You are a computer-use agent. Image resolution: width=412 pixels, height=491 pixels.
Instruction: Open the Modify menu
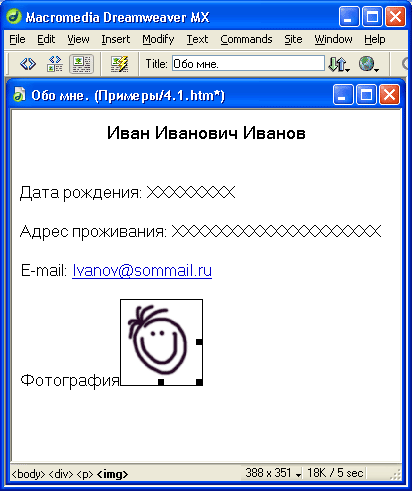158,39
